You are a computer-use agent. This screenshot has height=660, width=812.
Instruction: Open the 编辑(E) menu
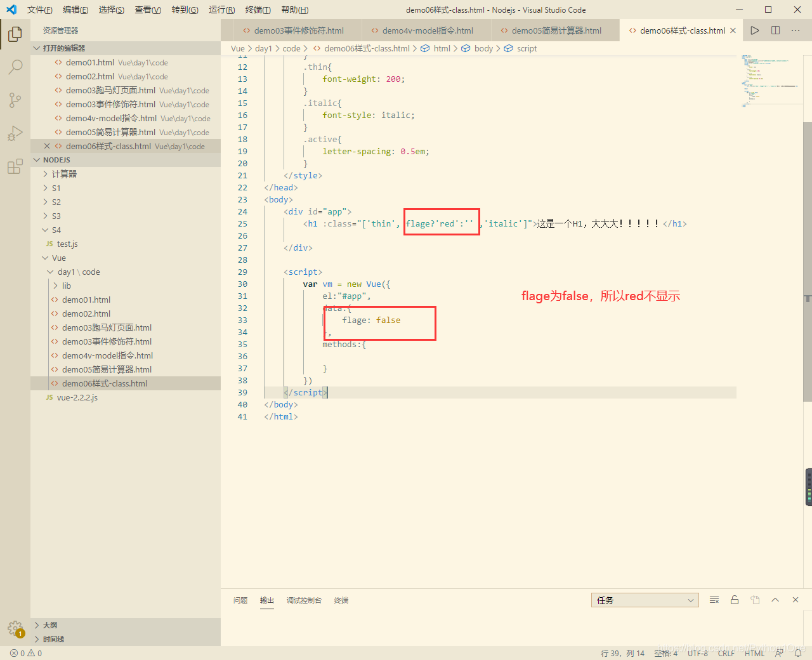click(76, 10)
